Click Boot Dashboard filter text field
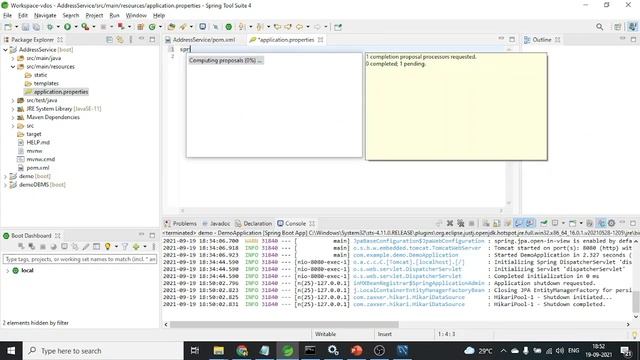This screenshot has width=640, height=360. (80, 259)
